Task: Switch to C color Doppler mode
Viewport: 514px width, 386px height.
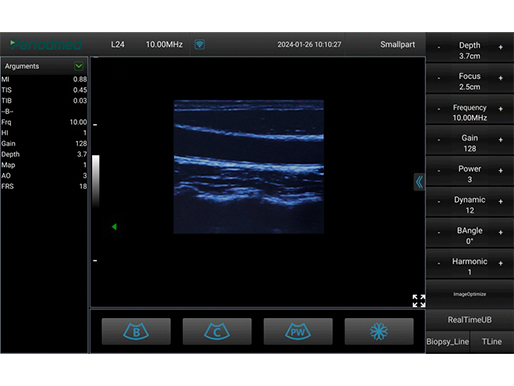Action: [217, 331]
